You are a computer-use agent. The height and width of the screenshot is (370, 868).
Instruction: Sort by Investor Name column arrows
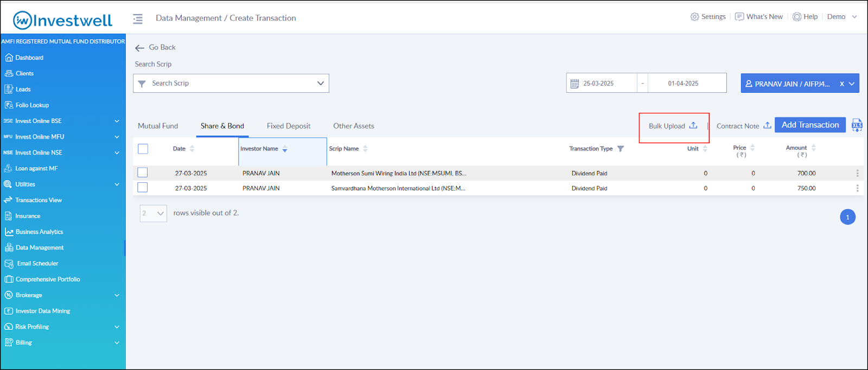[285, 149]
